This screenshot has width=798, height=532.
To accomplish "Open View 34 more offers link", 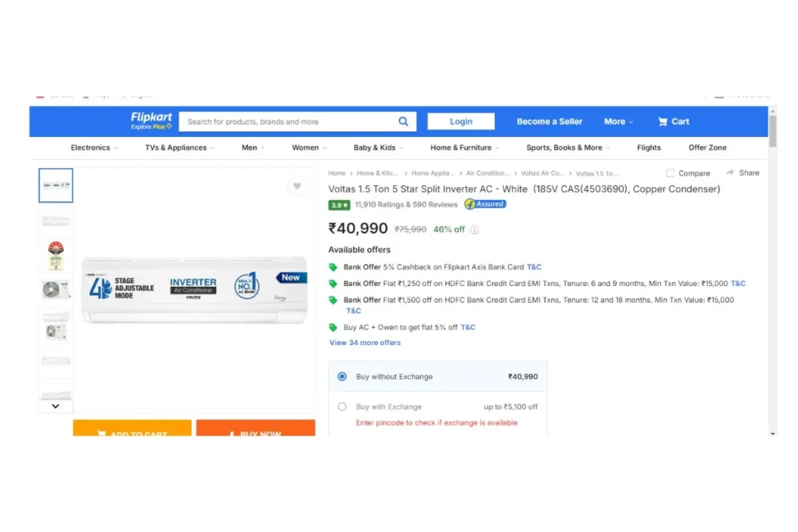I will [x=365, y=343].
